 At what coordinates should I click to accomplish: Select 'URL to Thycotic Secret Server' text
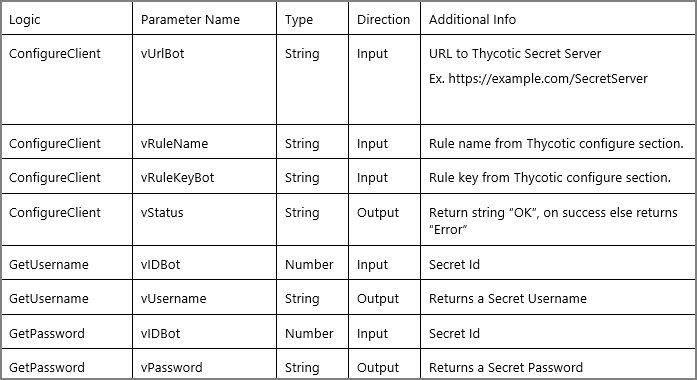tap(515, 54)
